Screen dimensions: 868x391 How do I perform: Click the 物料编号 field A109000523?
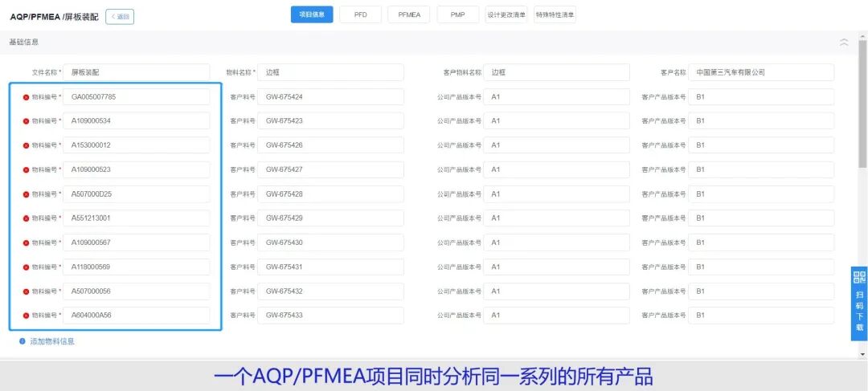coord(136,169)
